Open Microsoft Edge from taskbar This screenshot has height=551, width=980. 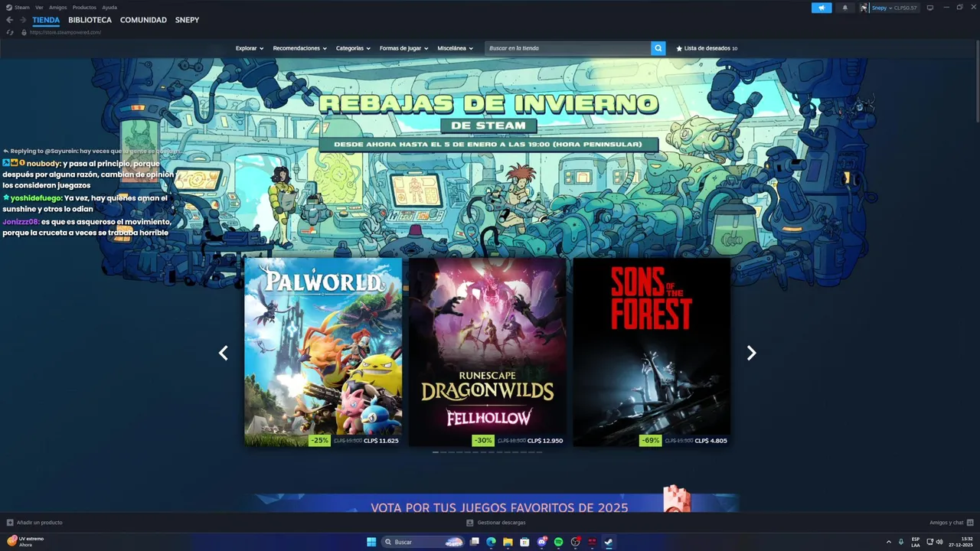(x=492, y=542)
